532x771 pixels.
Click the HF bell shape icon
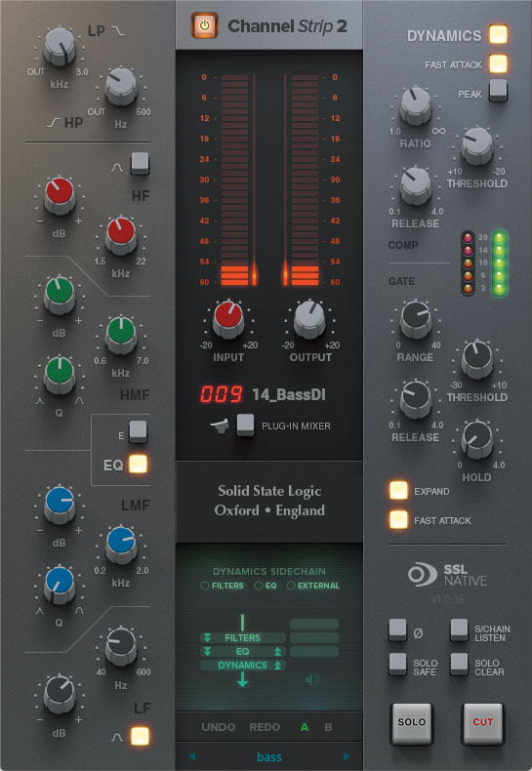click(117, 168)
